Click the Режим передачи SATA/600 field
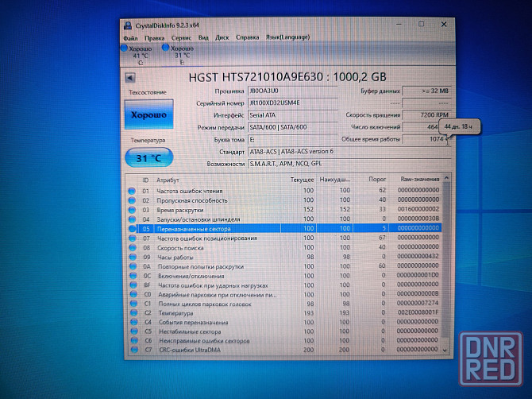 click(293, 127)
